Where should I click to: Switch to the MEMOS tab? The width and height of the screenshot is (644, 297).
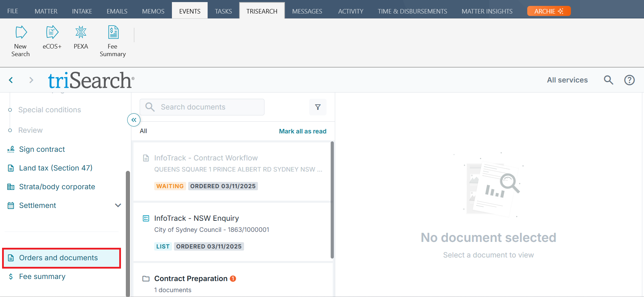pyautogui.click(x=153, y=11)
